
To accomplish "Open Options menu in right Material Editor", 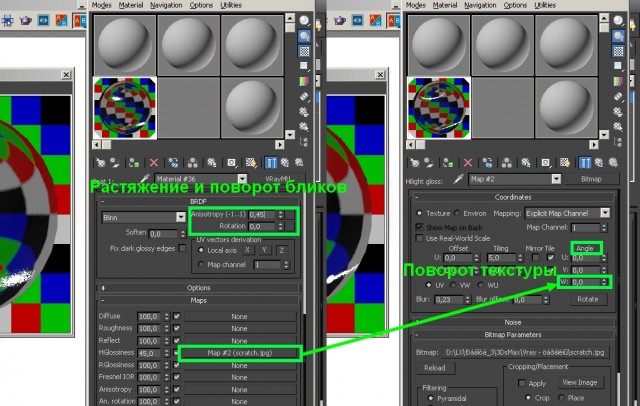I will pyautogui.click(x=515, y=5).
